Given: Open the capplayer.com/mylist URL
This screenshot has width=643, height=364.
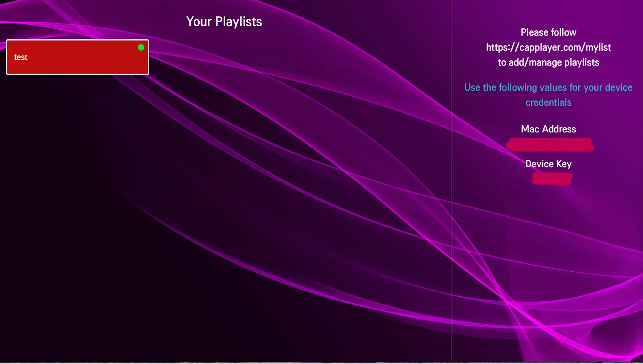Looking at the screenshot, I should [548, 47].
